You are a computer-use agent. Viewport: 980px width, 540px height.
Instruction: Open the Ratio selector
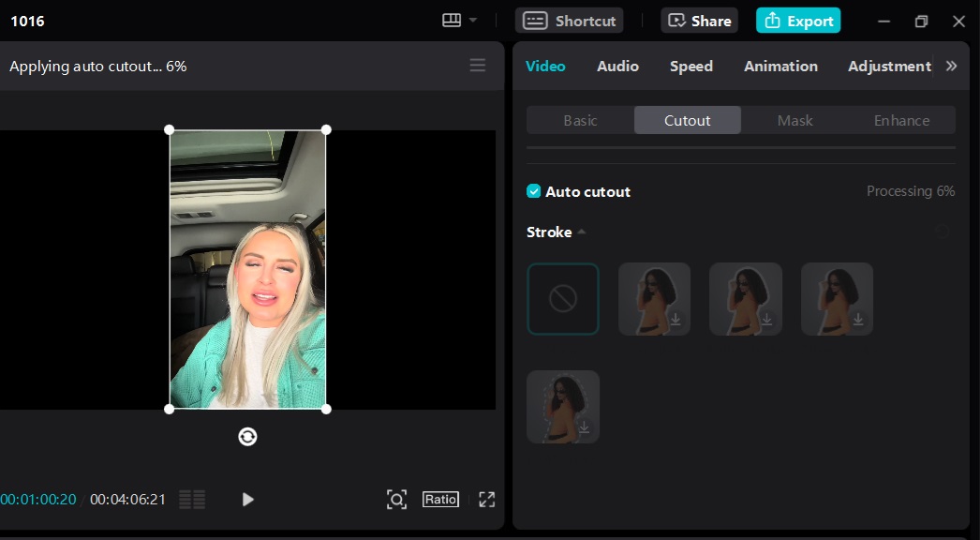pyautogui.click(x=440, y=500)
